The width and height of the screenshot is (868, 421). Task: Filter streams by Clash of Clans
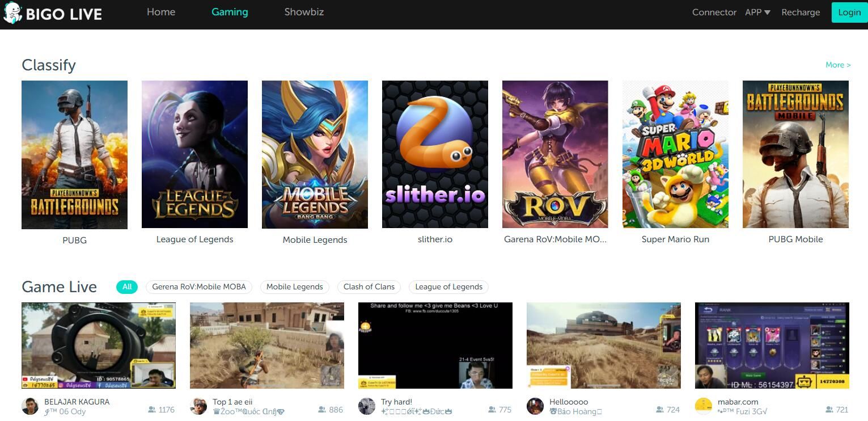click(369, 287)
